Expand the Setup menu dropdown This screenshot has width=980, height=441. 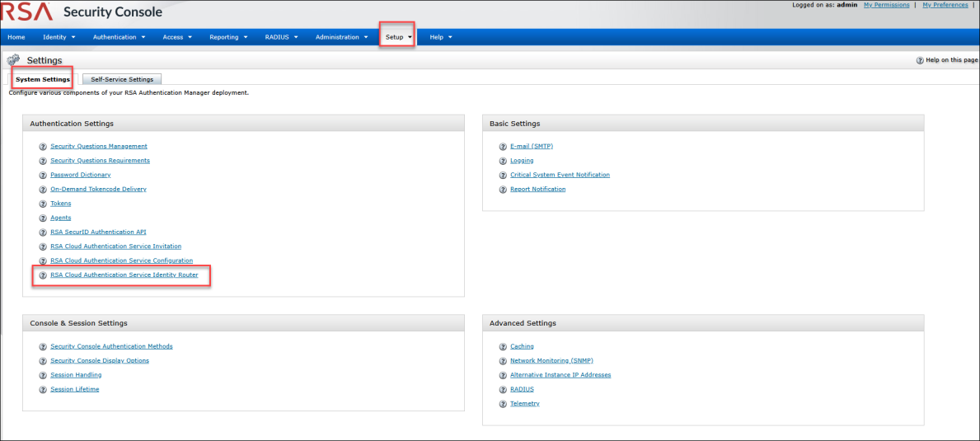[399, 37]
